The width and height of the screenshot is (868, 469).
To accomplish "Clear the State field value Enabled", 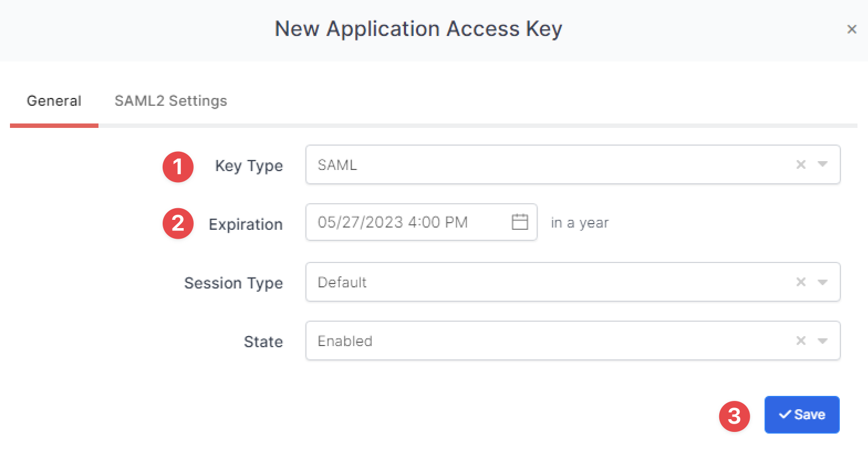I will click(x=801, y=341).
